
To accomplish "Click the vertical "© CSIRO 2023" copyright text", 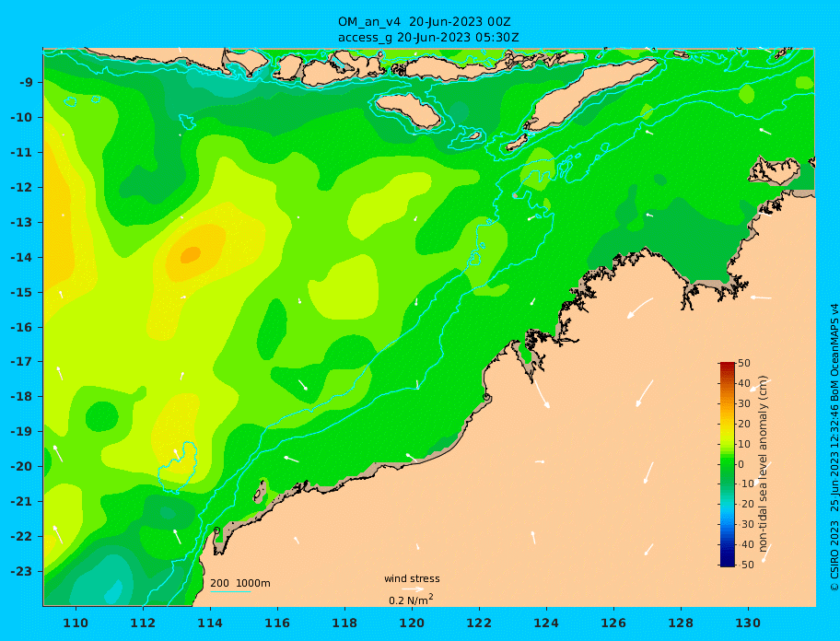I will coord(834,557).
